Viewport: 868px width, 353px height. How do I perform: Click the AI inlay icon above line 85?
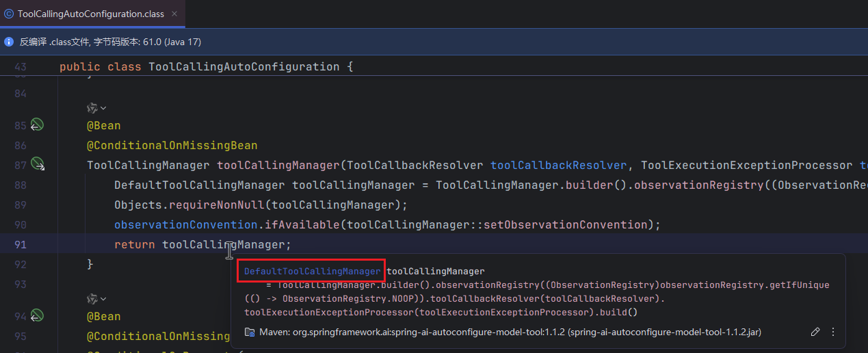click(x=92, y=107)
